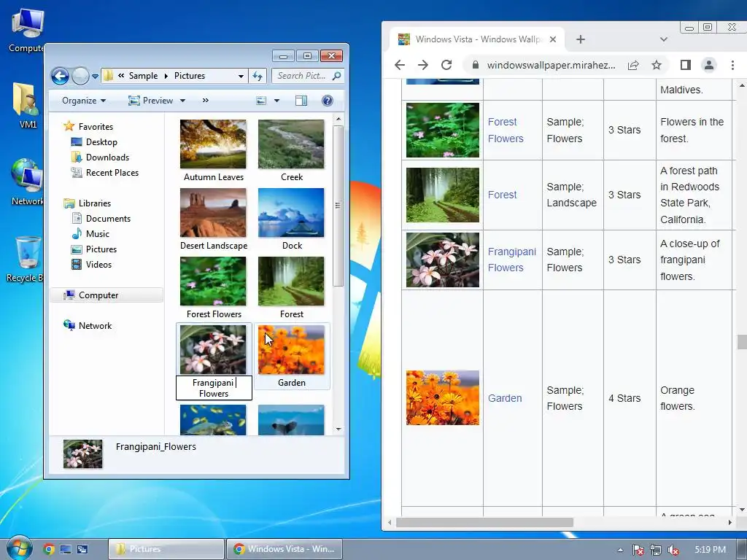Open Desktop under Favorites
This screenshot has height=560, width=747.
101,142
